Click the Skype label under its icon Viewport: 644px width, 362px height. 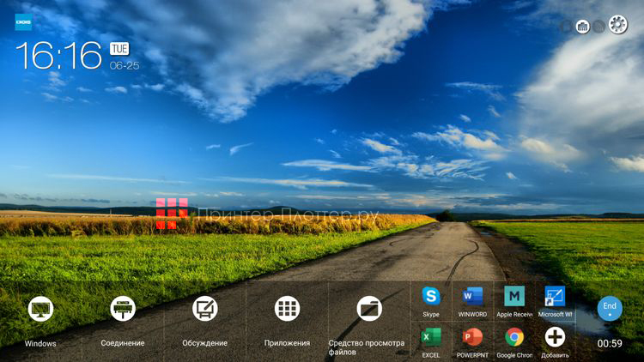point(431,314)
